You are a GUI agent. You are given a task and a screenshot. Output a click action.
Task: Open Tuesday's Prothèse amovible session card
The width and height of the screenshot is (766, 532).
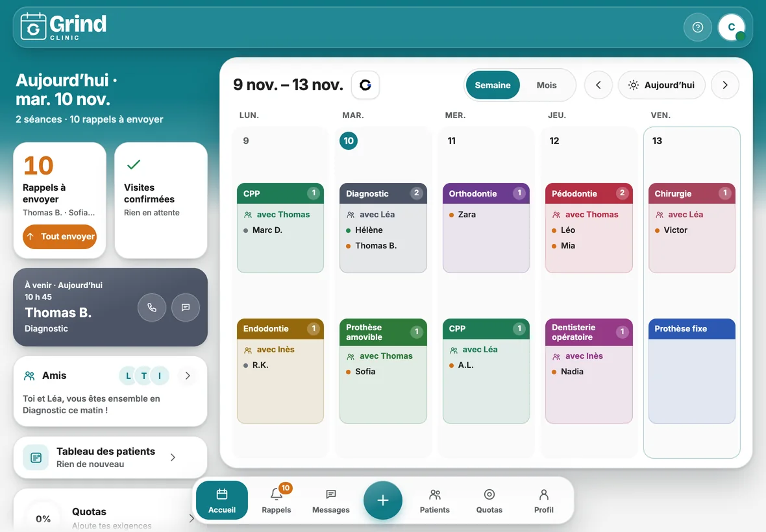pyautogui.click(x=383, y=371)
